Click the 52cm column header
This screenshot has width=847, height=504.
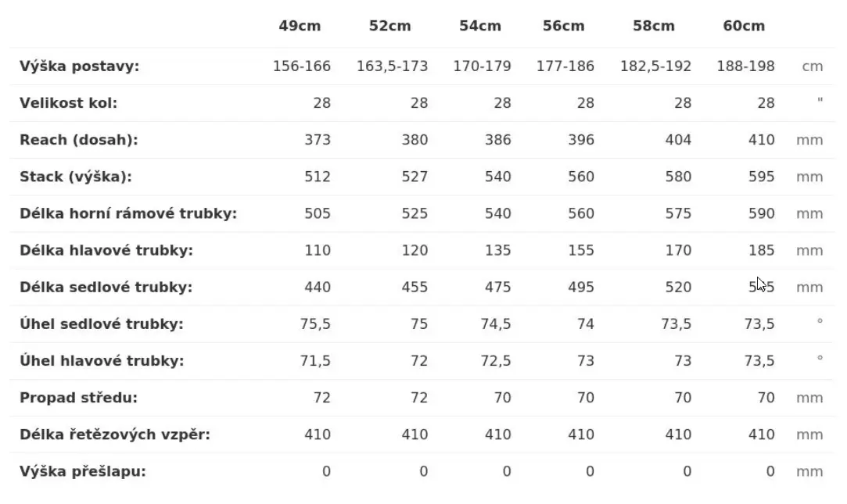click(x=389, y=26)
